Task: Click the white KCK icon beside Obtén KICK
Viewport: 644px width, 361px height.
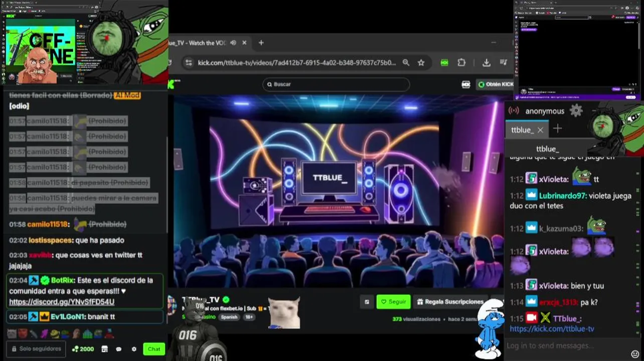Action: (466, 84)
